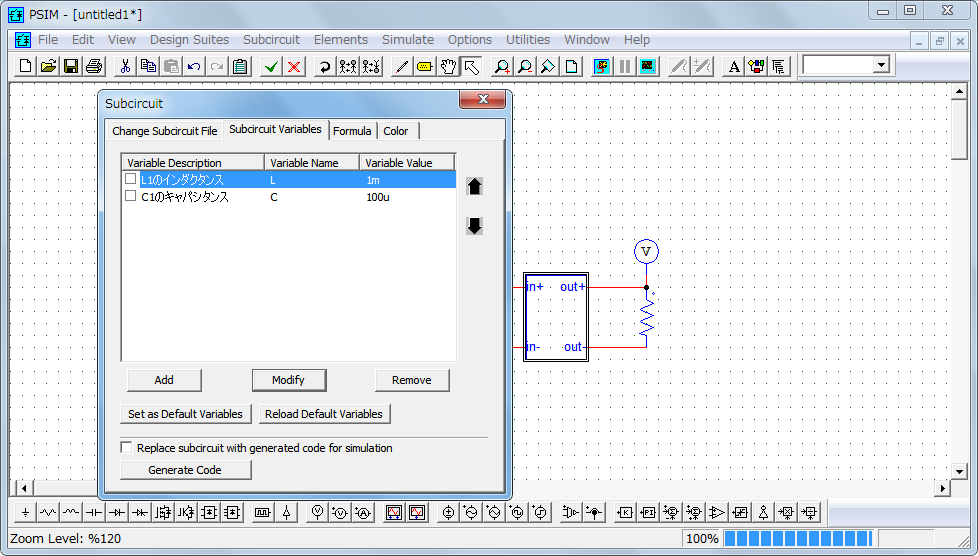This screenshot has width=978, height=556.
Task: Click the Remove button
Action: point(412,380)
